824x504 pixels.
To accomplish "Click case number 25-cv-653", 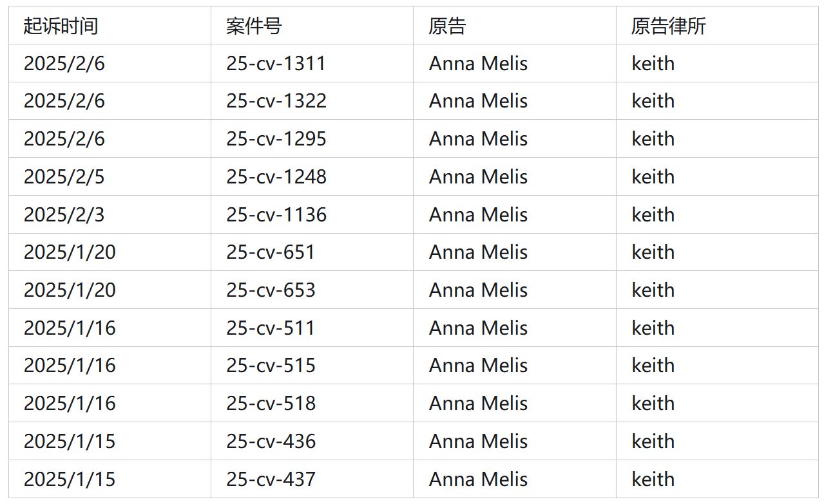I will click(x=270, y=290).
